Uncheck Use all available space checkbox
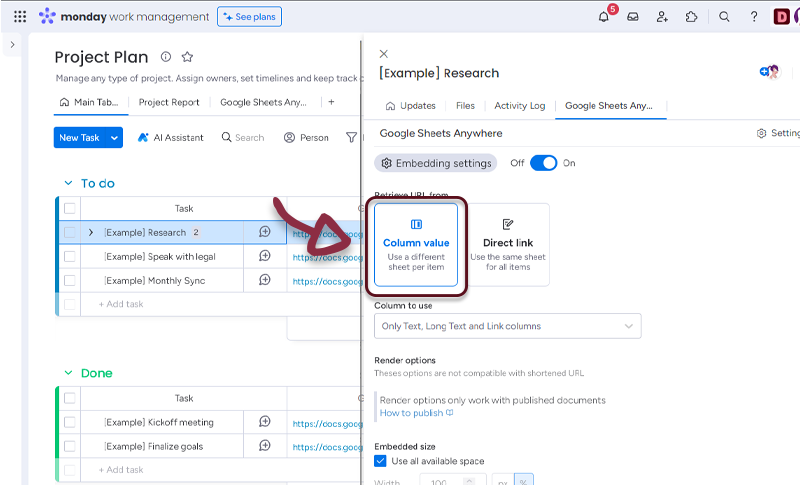The width and height of the screenshot is (800, 485). (380, 461)
